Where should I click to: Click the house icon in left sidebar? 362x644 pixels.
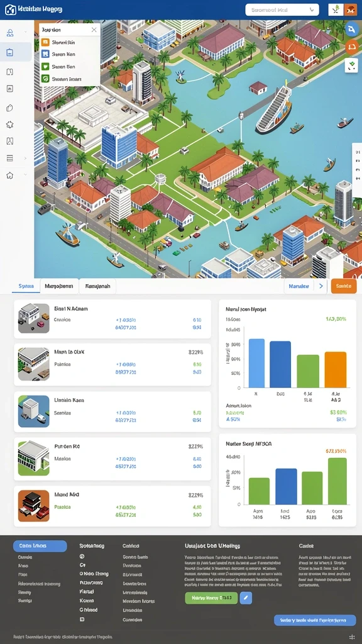[10, 175]
